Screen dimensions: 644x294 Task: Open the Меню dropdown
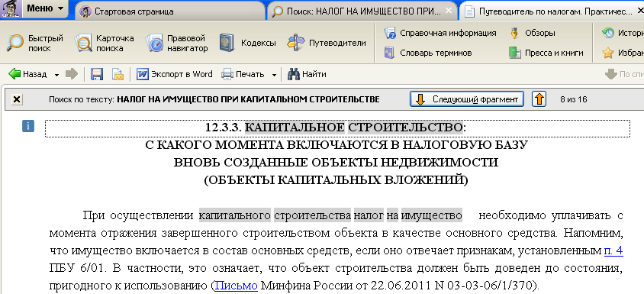pyautogui.click(x=46, y=8)
